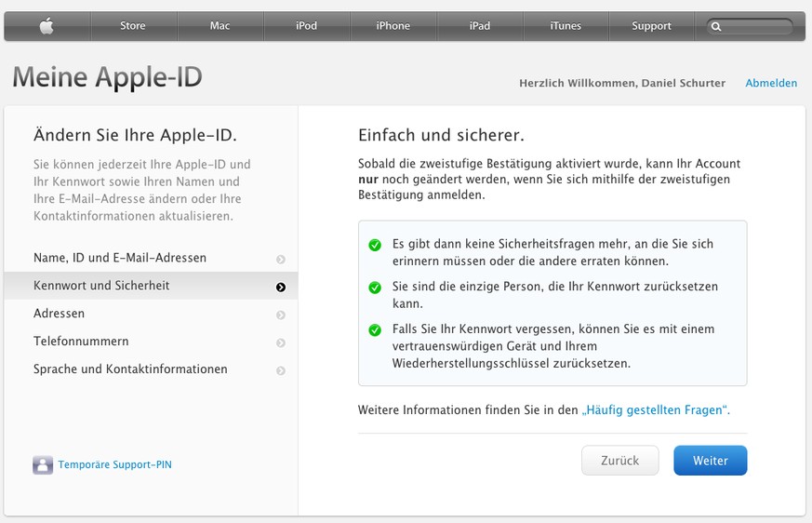Click the Zurück button
Image resolution: width=812 pixels, height=523 pixels.
[x=619, y=461]
